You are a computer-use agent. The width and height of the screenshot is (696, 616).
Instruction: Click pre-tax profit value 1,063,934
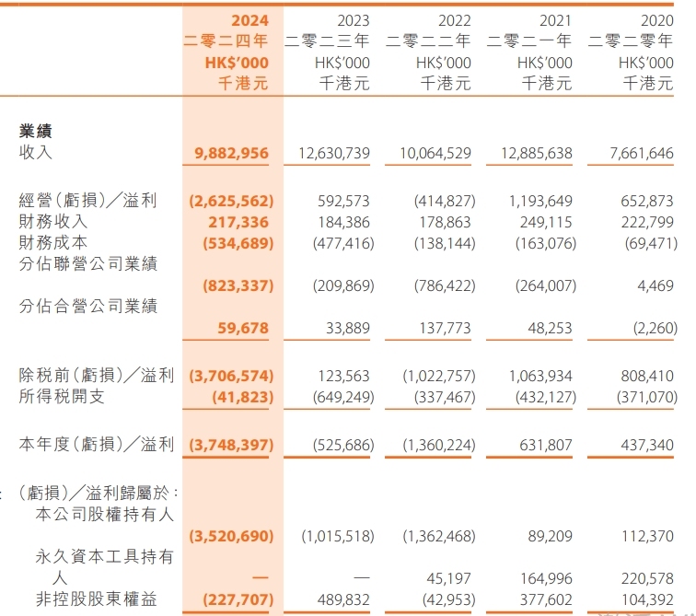point(540,376)
